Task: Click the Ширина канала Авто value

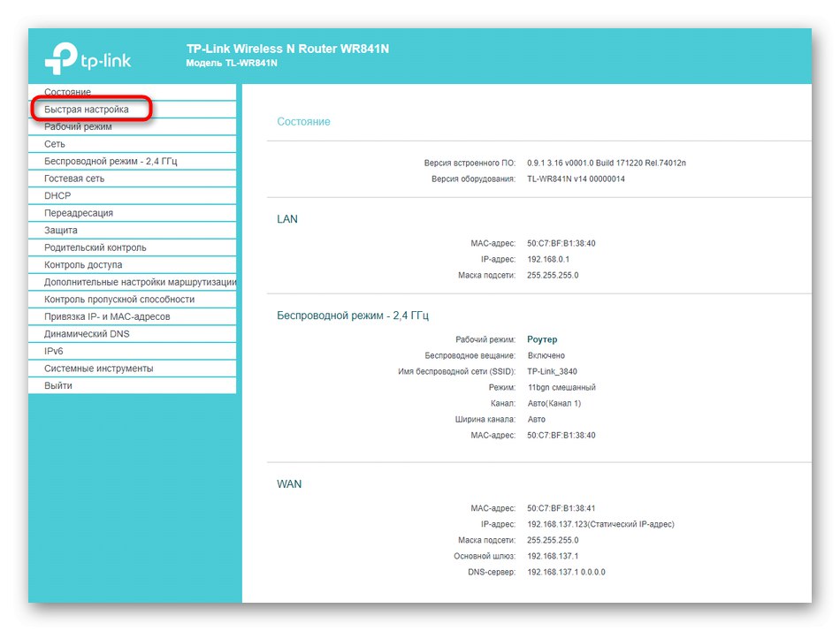Action: point(536,420)
